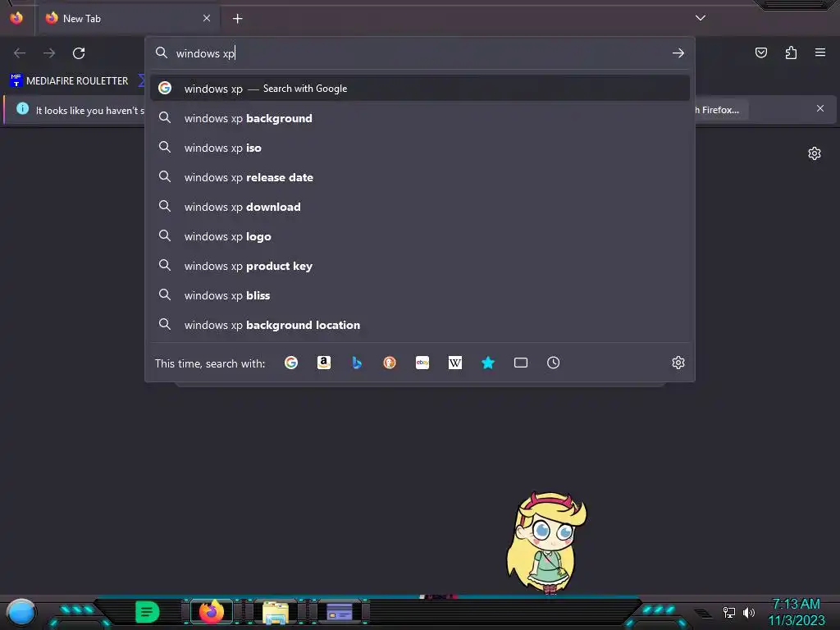Dismiss the Firefox notification bar
This screenshot has height=630, width=840.
coord(820,109)
